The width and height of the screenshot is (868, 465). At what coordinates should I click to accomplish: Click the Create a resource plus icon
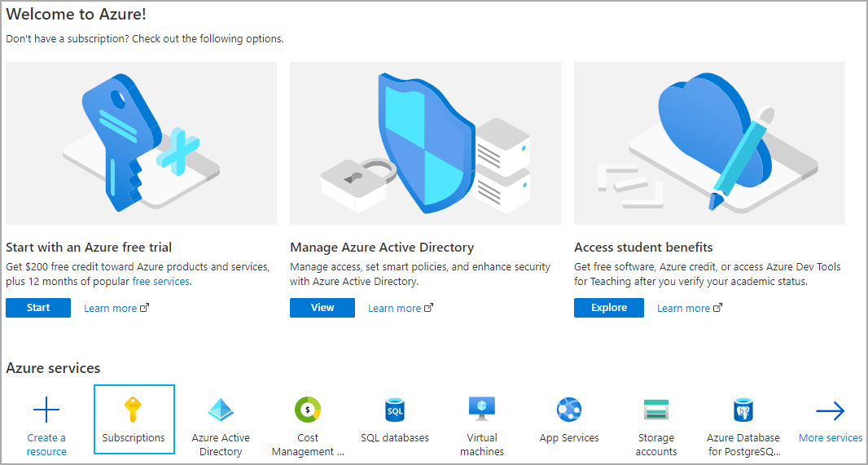point(46,410)
